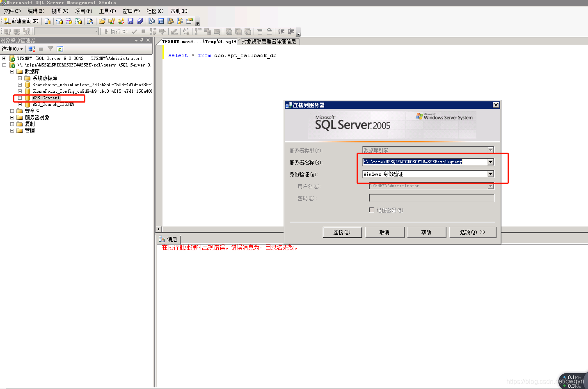Click the 连接 (Connect) button in dialog
The height and width of the screenshot is (389, 588).
pyautogui.click(x=342, y=232)
